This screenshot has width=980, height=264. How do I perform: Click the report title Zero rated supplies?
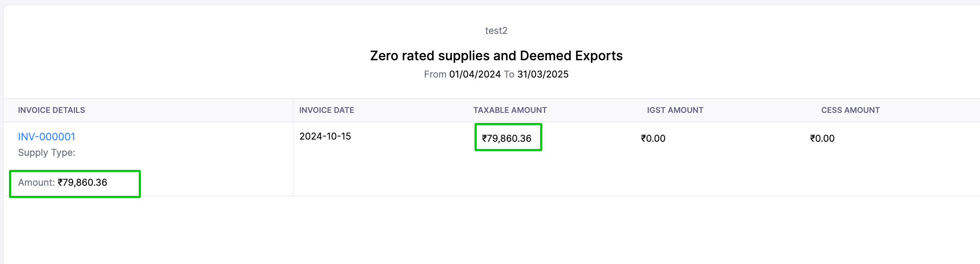[x=496, y=56]
